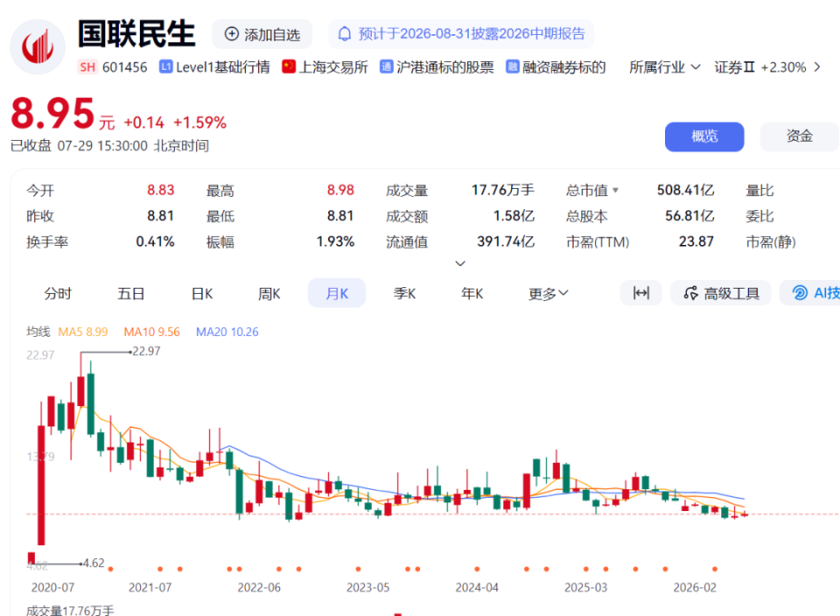The width and height of the screenshot is (840, 616).
Task: Click the chart width fit icon
Action: [641, 293]
